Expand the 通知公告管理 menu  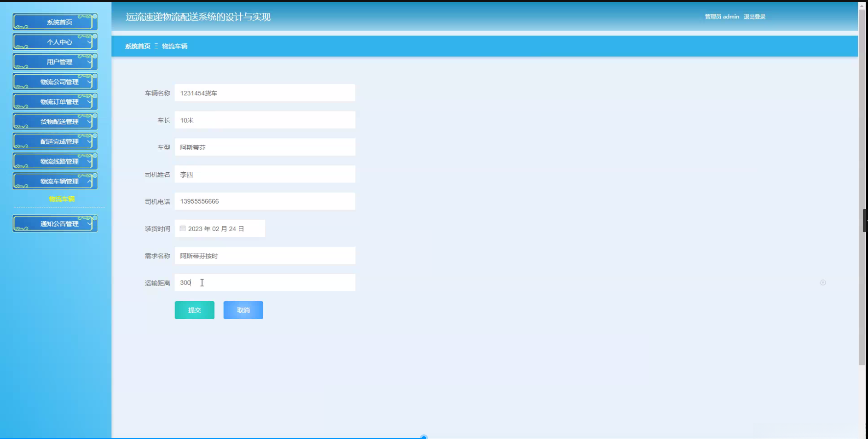click(55, 223)
